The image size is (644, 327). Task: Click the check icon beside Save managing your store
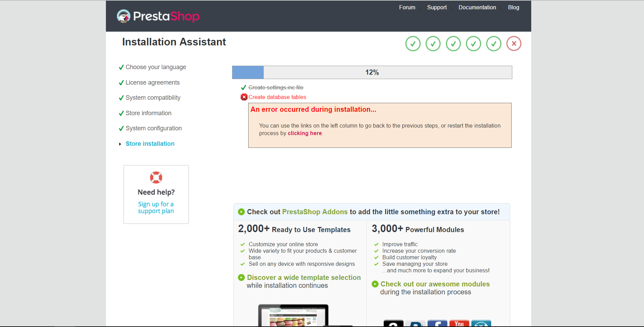point(376,264)
